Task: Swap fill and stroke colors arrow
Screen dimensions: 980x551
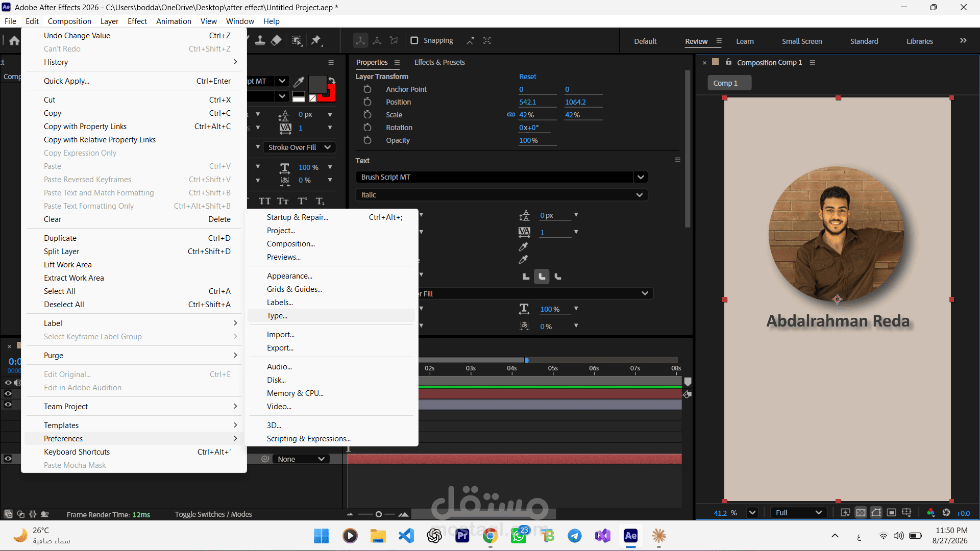Action: 332,80
